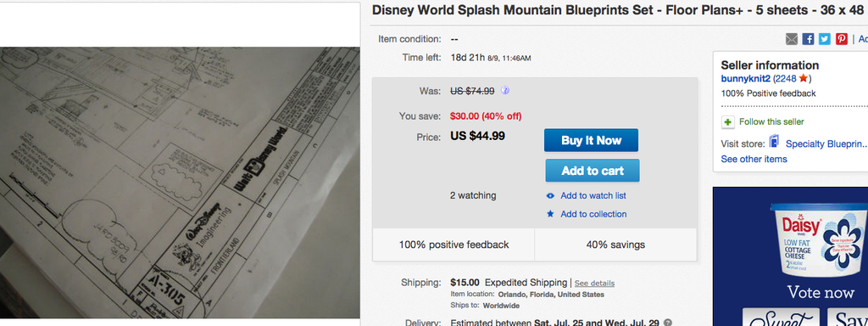Image resolution: width=868 pixels, height=326 pixels.
Task: Click the star icon for collection
Action: pos(550,214)
